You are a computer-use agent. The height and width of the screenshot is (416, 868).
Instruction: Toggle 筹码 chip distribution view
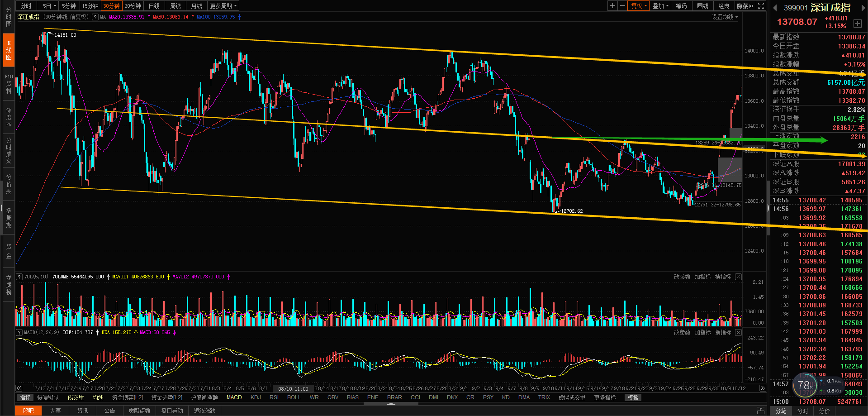682,6
